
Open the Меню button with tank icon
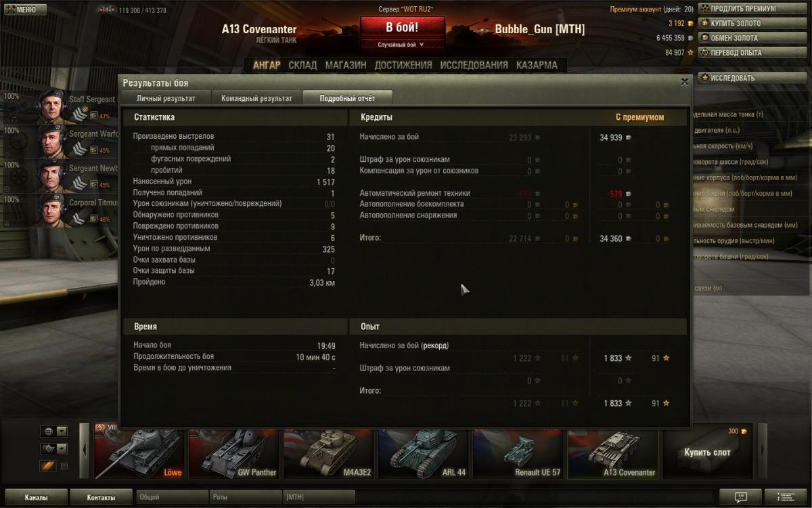pyautogui.click(x=25, y=9)
